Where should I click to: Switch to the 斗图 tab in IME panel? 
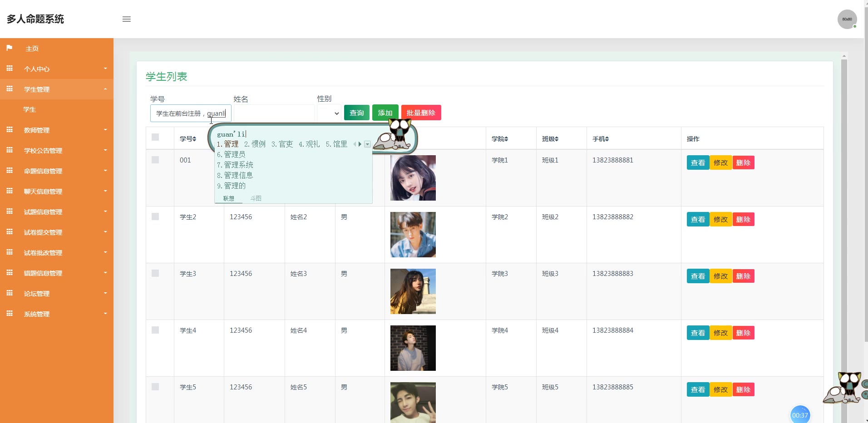256,198
